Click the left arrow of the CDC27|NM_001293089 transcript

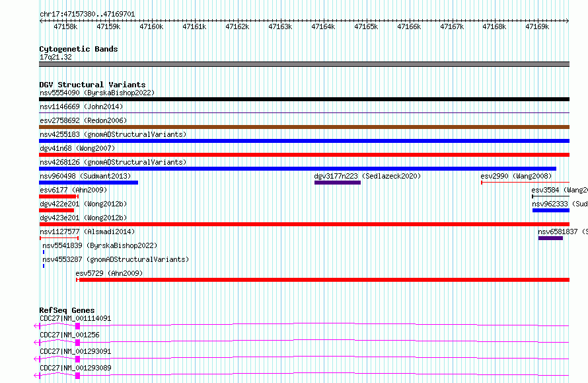[x=37, y=376]
